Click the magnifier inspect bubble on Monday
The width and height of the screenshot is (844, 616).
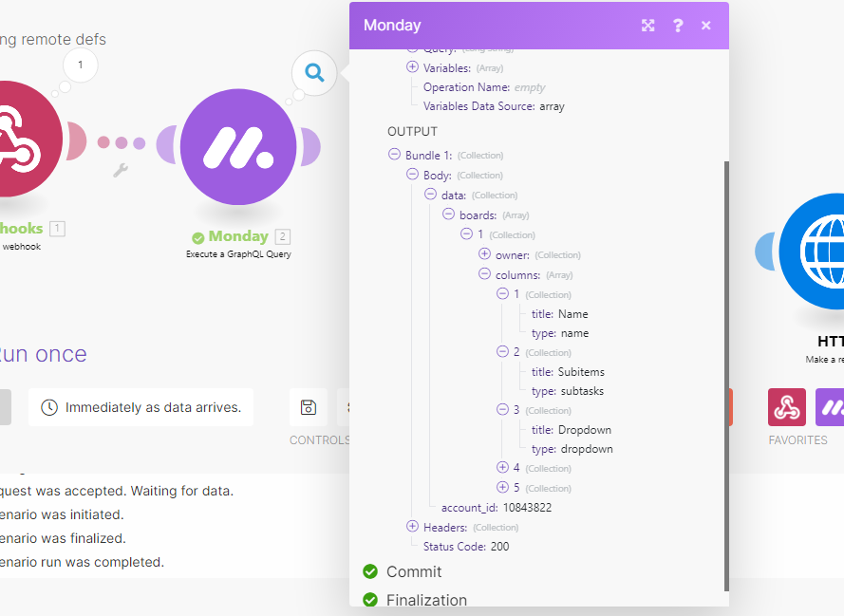point(314,73)
